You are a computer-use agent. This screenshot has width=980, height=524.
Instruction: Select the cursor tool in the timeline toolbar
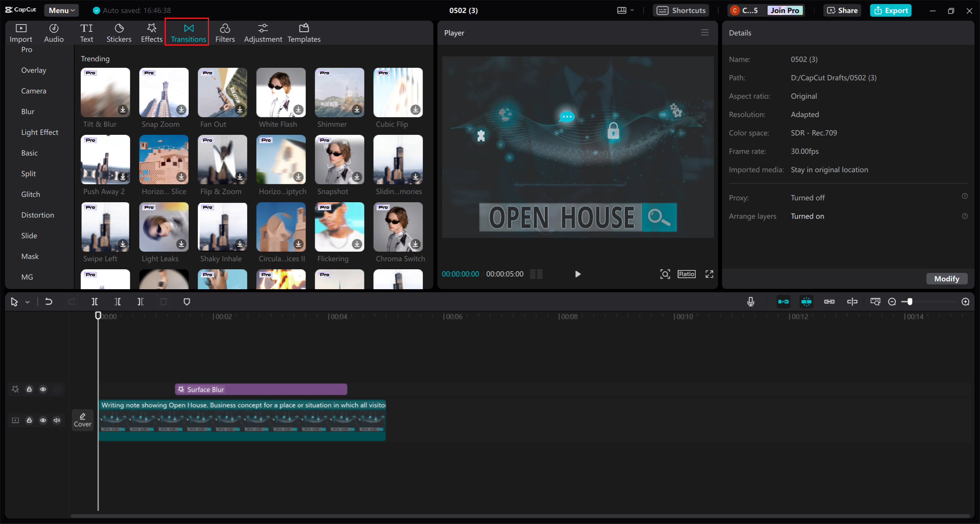[15, 301]
